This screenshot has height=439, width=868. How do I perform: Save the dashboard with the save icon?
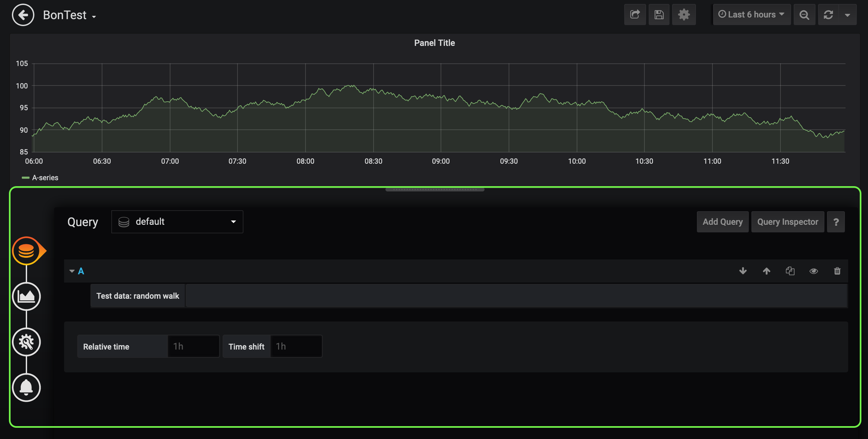click(x=659, y=15)
